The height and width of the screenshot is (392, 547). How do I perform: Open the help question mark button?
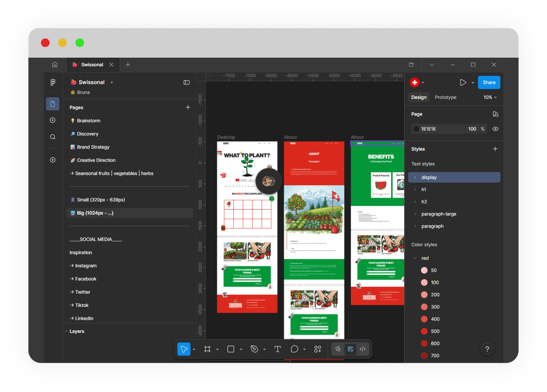(x=487, y=349)
